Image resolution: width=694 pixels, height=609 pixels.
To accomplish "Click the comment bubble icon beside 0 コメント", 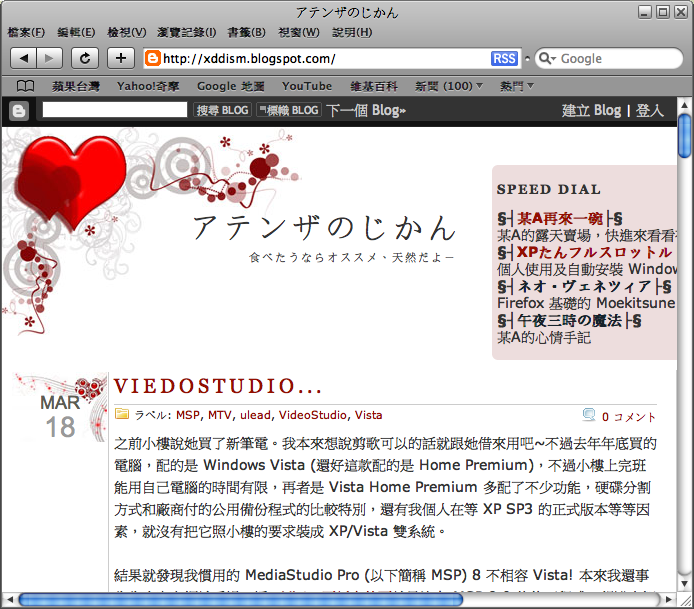I will click(x=588, y=416).
